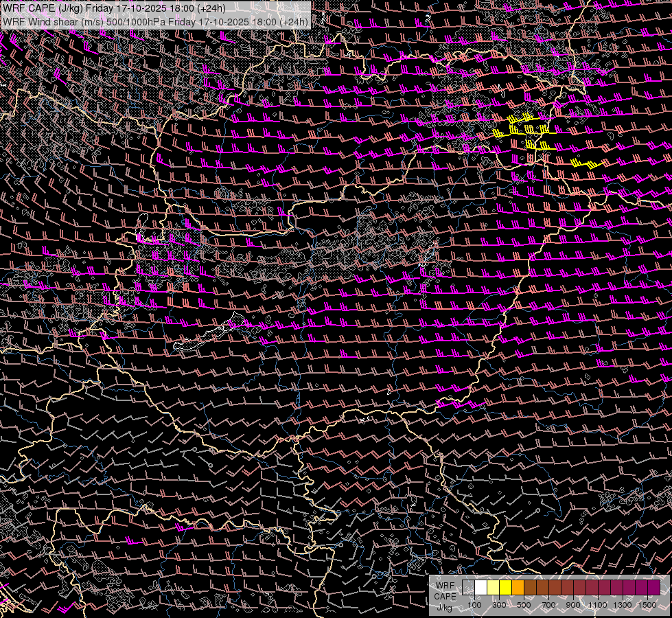672x618 pixels.
Task: Click the 1300 label on the CAPE scale
Action: click(x=623, y=605)
